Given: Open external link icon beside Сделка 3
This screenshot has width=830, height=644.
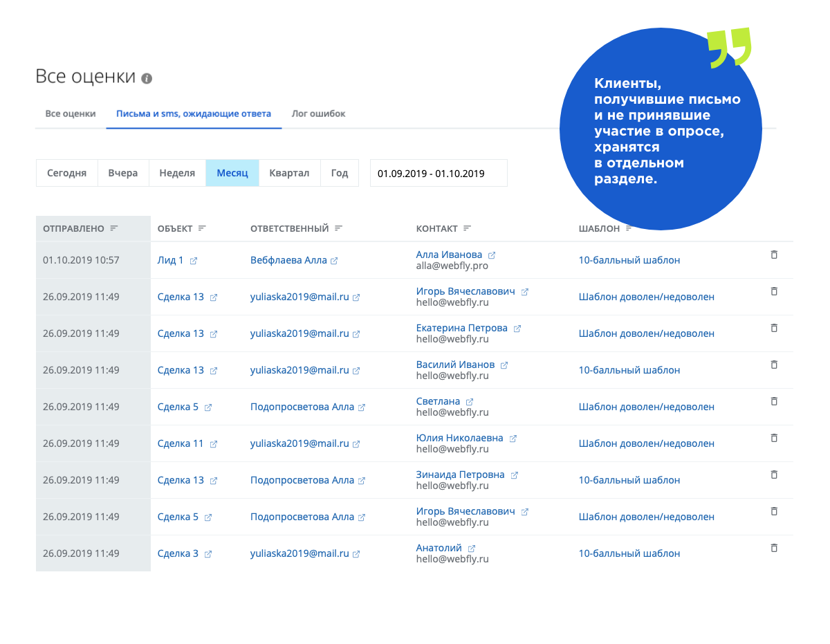Looking at the screenshot, I should click(208, 554).
